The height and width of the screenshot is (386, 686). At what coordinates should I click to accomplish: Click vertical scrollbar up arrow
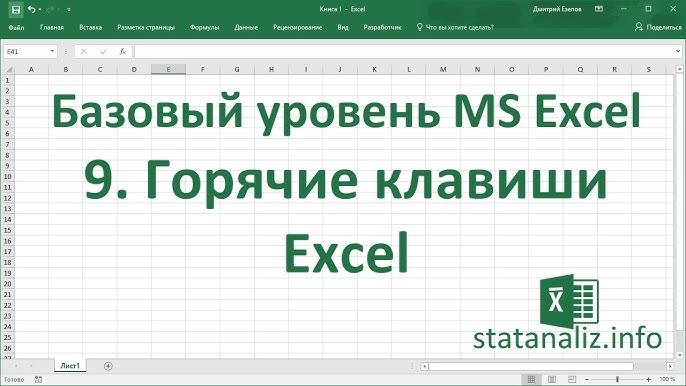pyautogui.click(x=679, y=69)
